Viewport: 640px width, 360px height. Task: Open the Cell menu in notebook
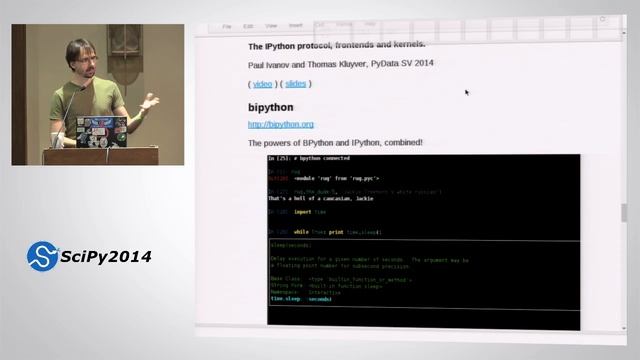pyautogui.click(x=320, y=25)
